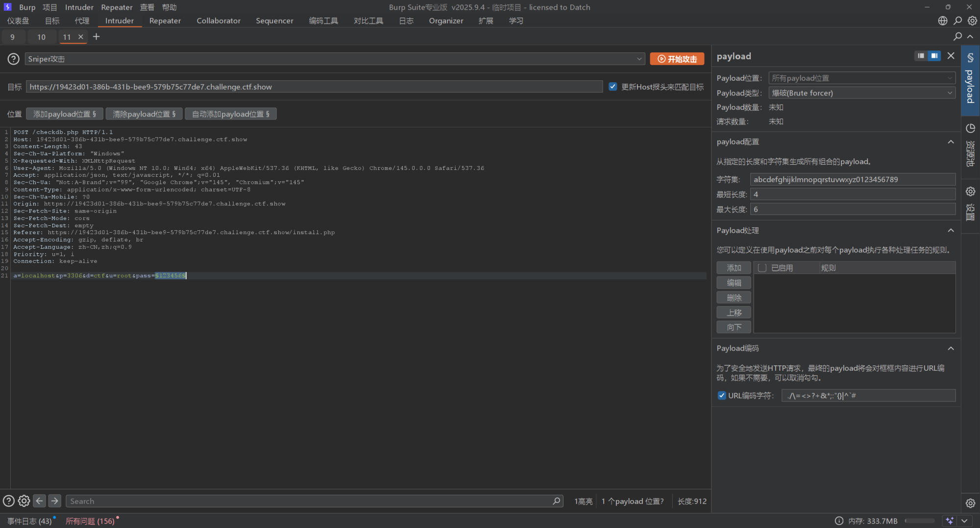This screenshot has height=528, width=980.
Task: Collapse the payload configuration section
Action: (951, 142)
